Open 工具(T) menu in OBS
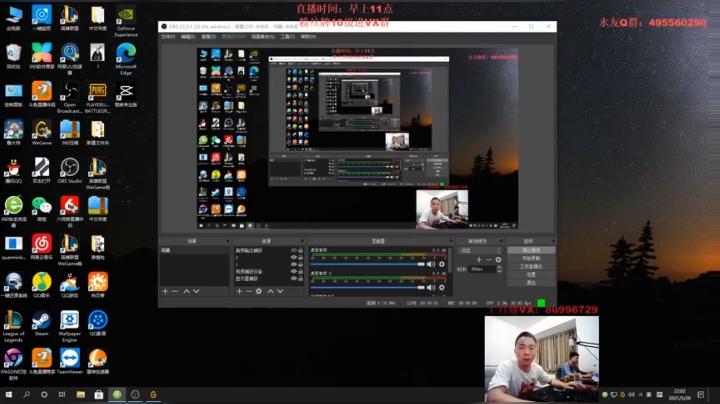 coord(287,37)
